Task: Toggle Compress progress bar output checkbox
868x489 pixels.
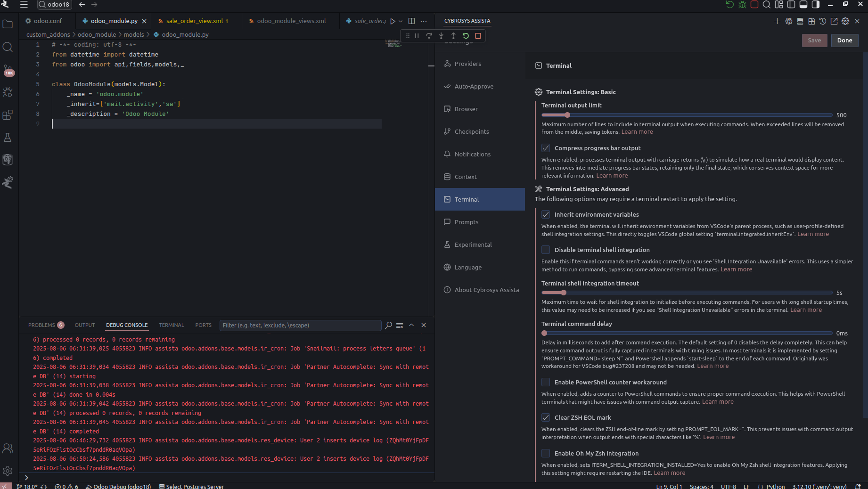Action: click(x=546, y=148)
